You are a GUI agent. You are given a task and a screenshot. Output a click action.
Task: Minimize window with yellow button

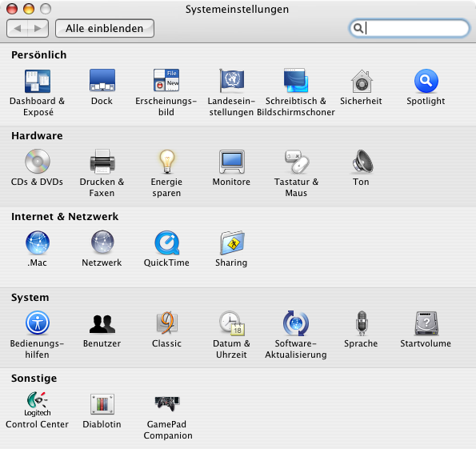pos(29,9)
